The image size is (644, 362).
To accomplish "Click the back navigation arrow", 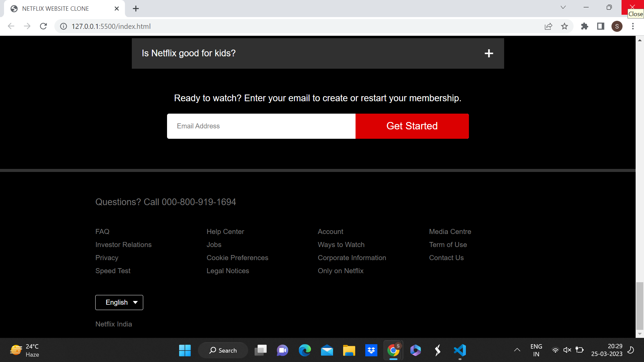I will (11, 26).
